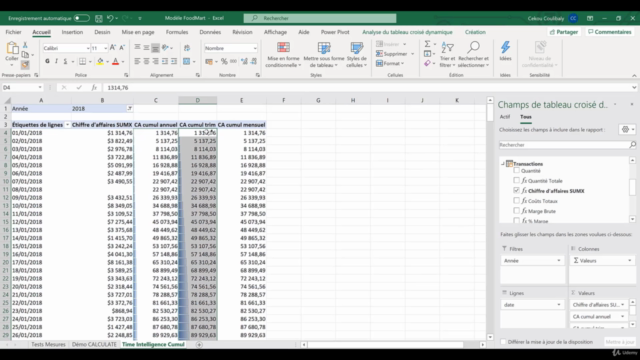Check the Quantité Totale measure checkbox

[516, 180]
